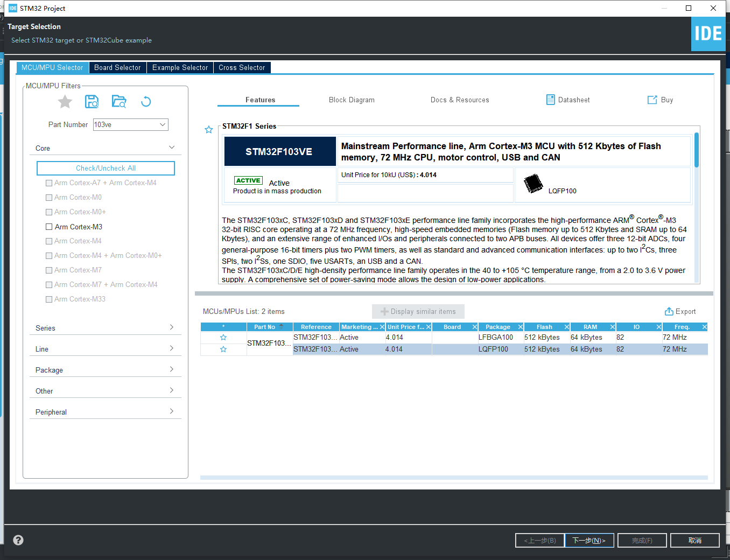Remove the Marketing column via its X

point(382,327)
